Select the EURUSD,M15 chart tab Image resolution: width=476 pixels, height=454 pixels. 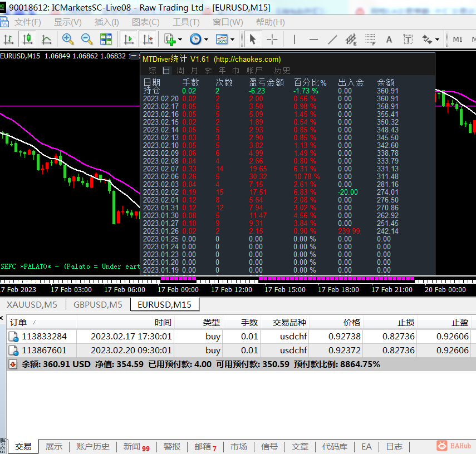tap(165, 304)
